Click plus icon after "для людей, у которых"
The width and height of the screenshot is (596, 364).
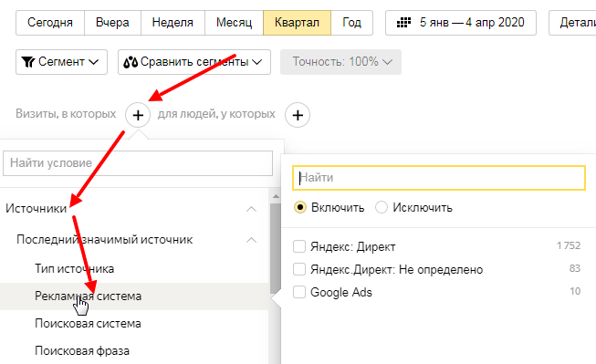(298, 115)
